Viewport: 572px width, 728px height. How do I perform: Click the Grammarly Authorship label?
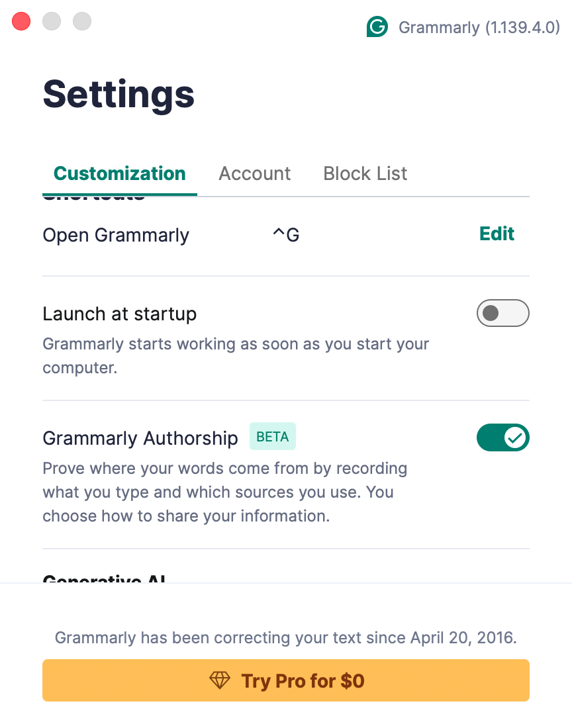click(140, 437)
